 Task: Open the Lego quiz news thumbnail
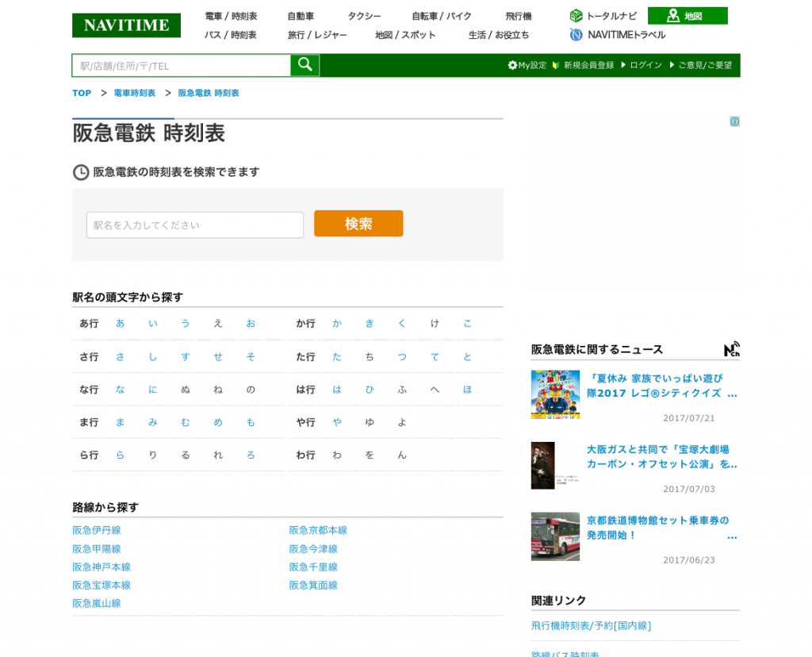click(x=555, y=394)
